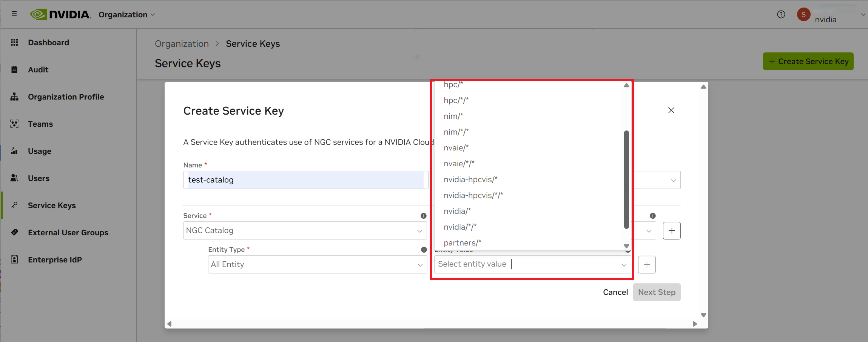Select the Teams icon in sidebar
This screenshot has width=868, height=342.
14,124
